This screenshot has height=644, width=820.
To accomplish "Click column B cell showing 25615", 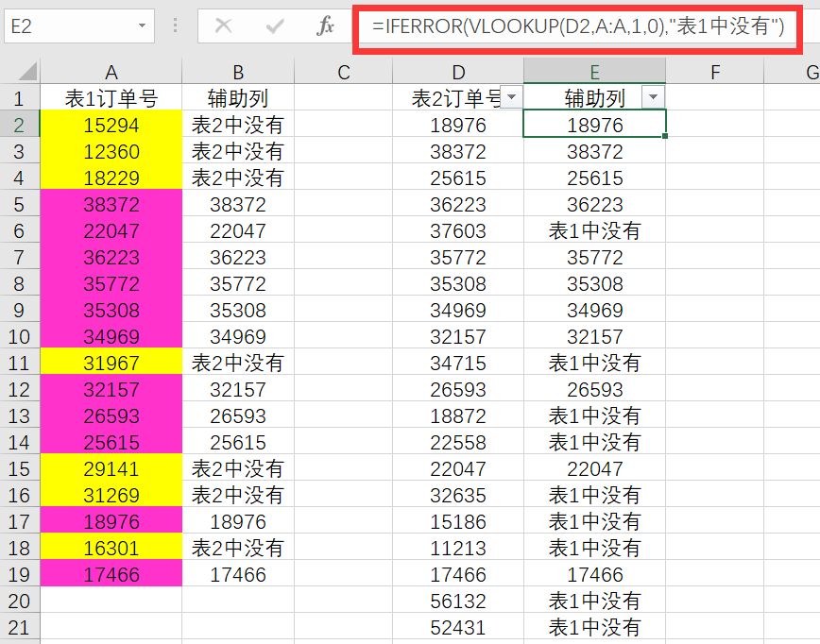I will pos(238,442).
